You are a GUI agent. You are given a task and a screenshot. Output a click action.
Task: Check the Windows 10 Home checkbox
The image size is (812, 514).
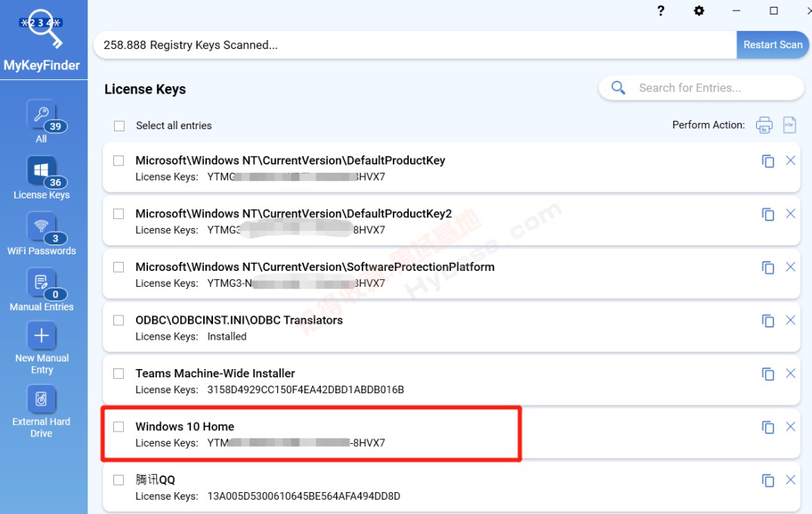pos(119,426)
